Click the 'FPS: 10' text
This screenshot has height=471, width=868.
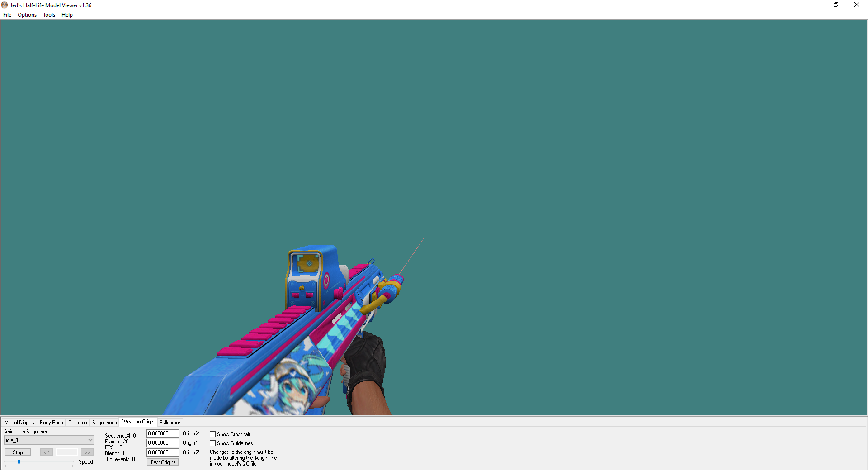click(113, 447)
